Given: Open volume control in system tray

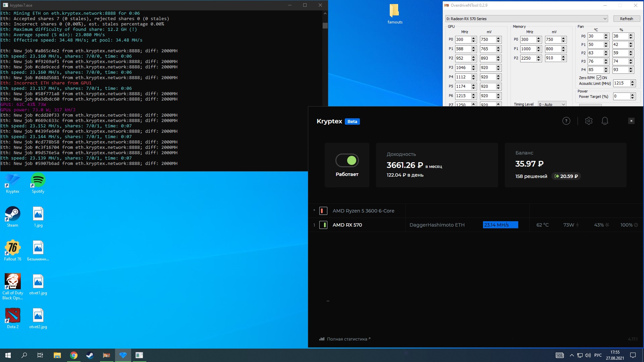Looking at the screenshot, I should (588, 355).
